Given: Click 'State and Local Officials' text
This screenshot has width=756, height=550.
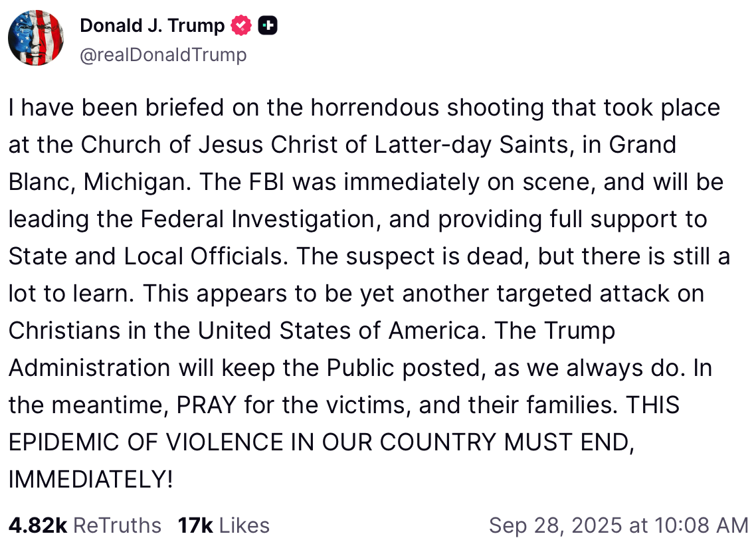Looking at the screenshot, I should [146, 256].
